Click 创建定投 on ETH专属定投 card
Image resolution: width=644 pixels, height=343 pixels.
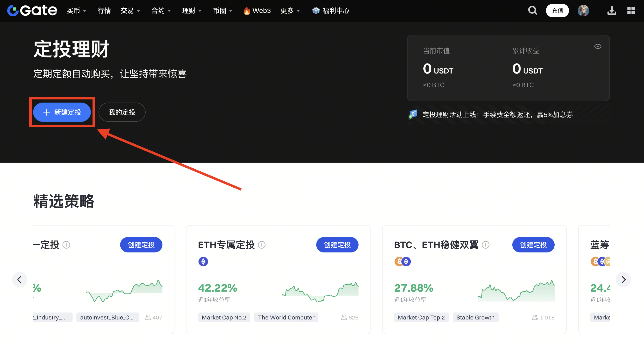[x=337, y=245]
